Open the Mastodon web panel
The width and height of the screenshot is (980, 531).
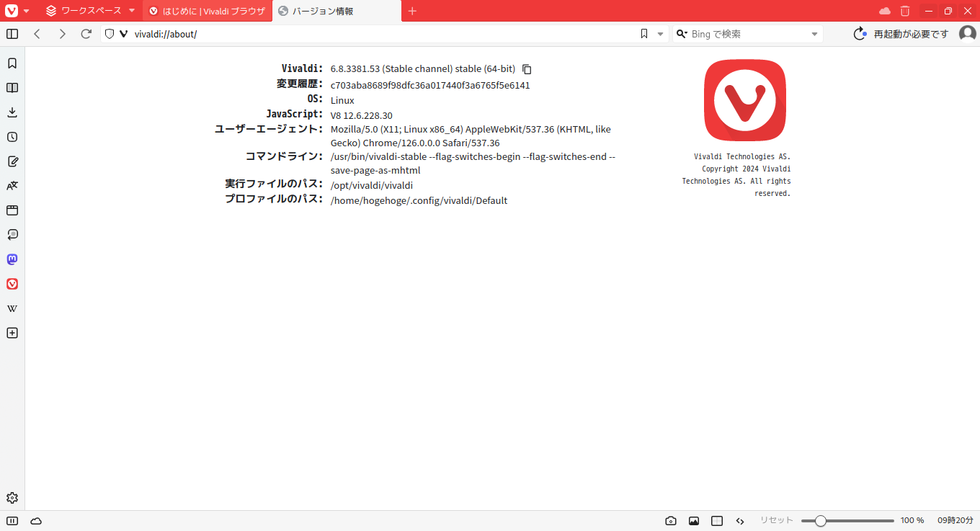pos(12,259)
